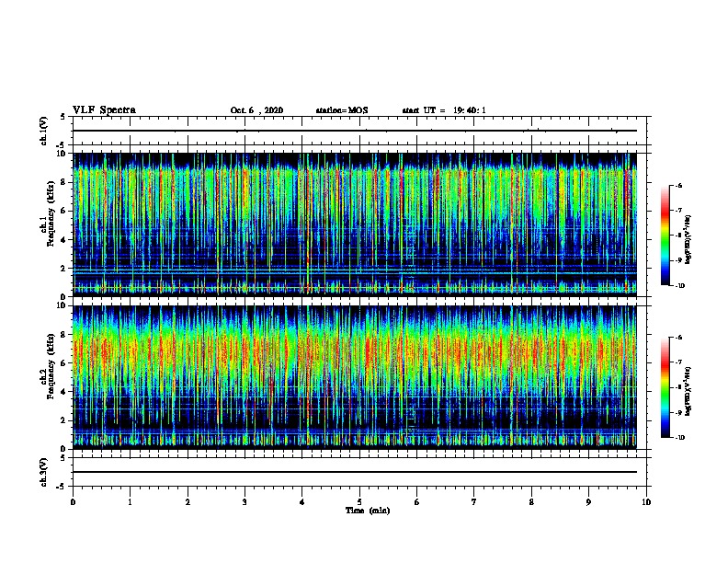Click the "VLF Spectra" plot title

pos(104,110)
